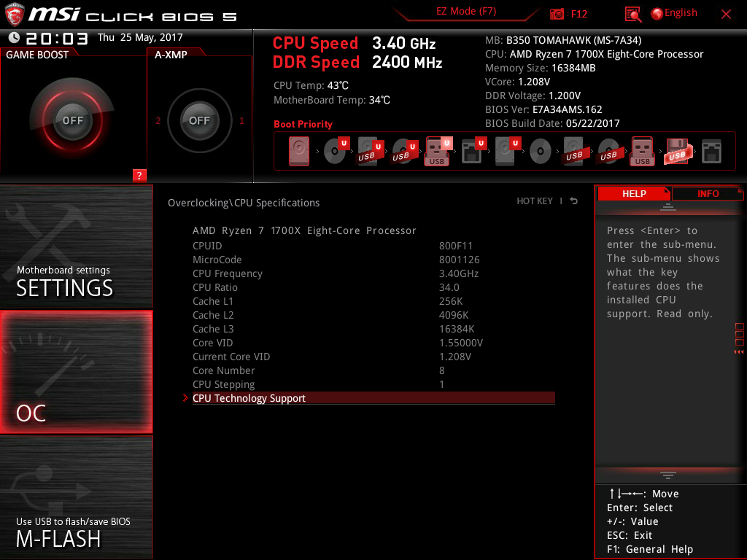Click the Boot Priority label

303,124
